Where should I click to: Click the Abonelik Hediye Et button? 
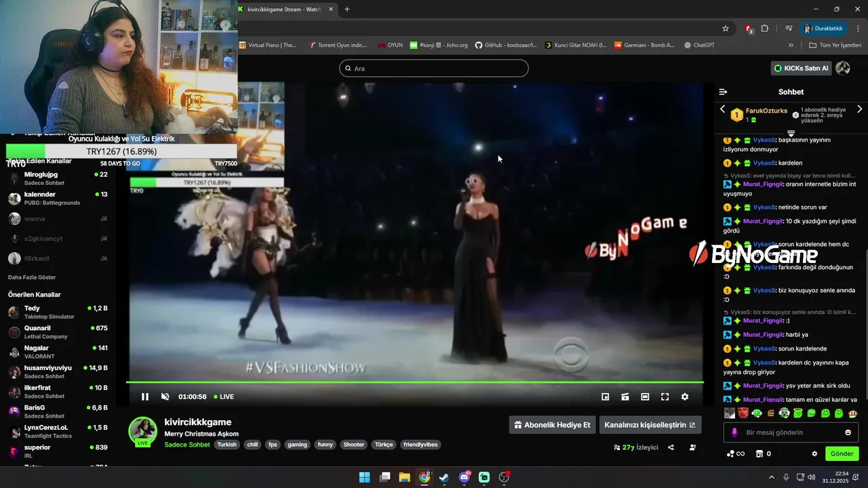552,425
